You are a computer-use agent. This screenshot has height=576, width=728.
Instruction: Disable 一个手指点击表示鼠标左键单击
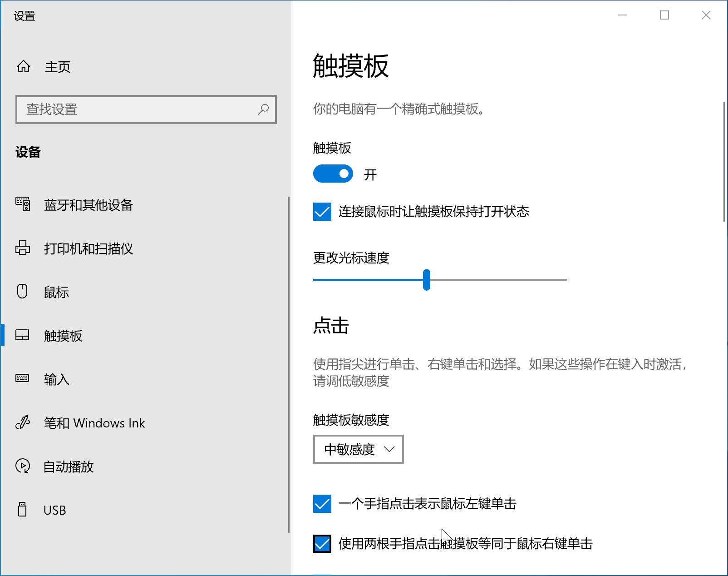coord(322,503)
